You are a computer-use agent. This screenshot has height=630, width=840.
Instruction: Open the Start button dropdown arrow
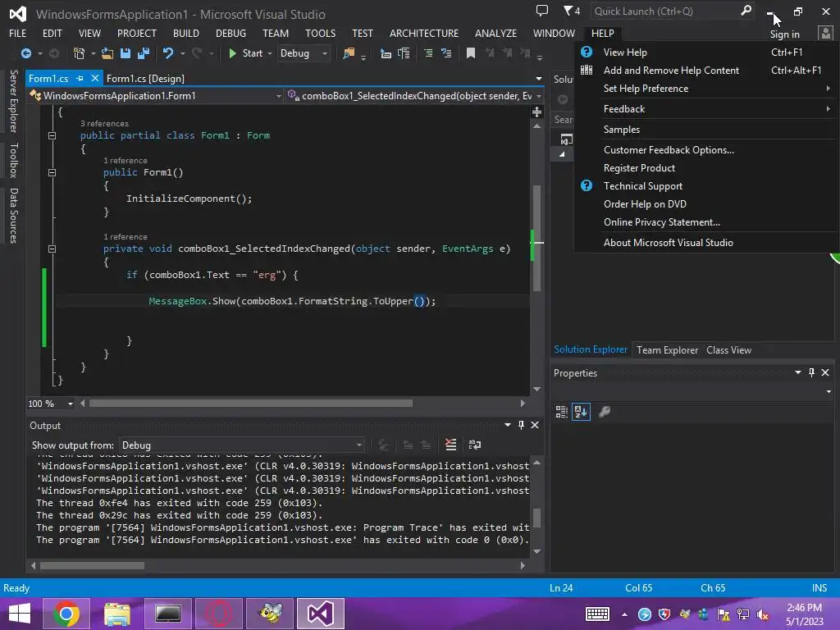tap(269, 53)
